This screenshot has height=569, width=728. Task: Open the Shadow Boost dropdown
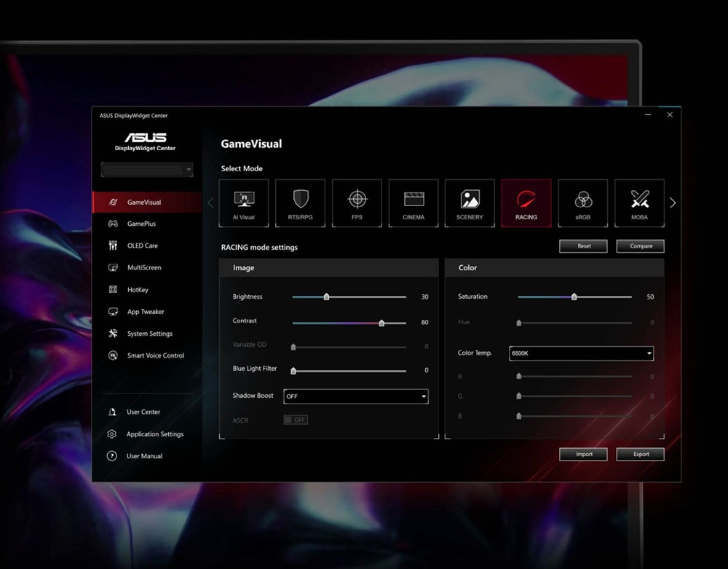pyautogui.click(x=356, y=396)
